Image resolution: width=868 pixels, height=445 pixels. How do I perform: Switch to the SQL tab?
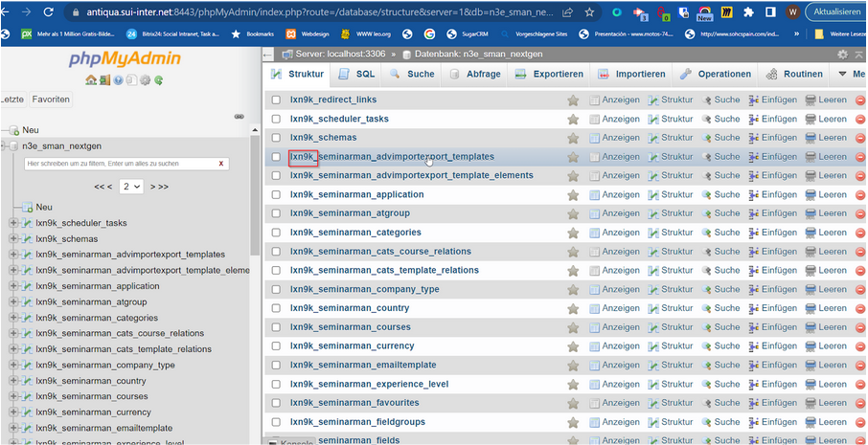click(356, 74)
